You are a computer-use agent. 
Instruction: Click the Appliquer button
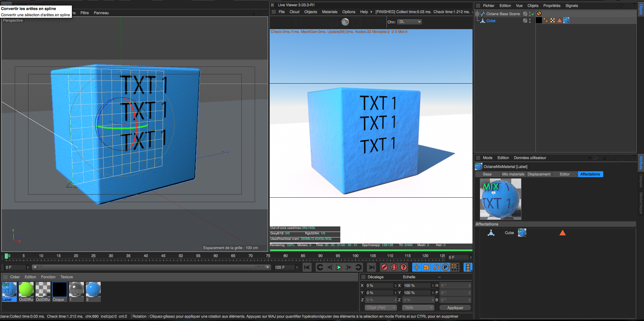click(x=455, y=308)
